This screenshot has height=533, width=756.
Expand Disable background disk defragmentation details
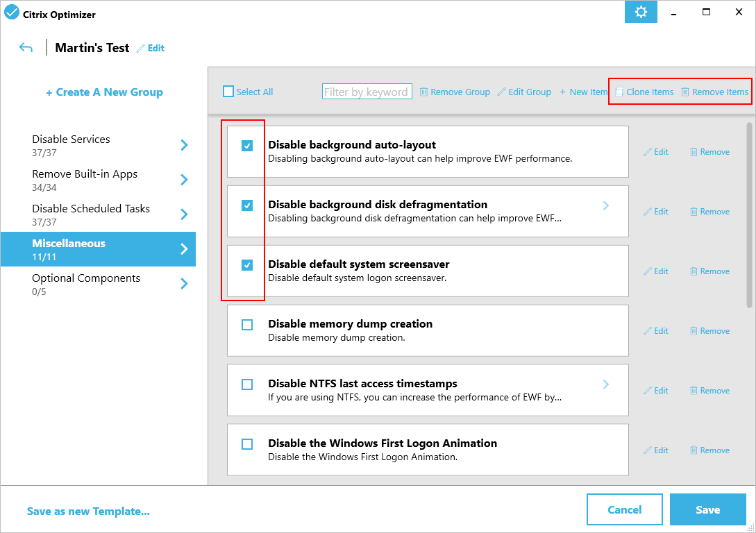pos(605,205)
